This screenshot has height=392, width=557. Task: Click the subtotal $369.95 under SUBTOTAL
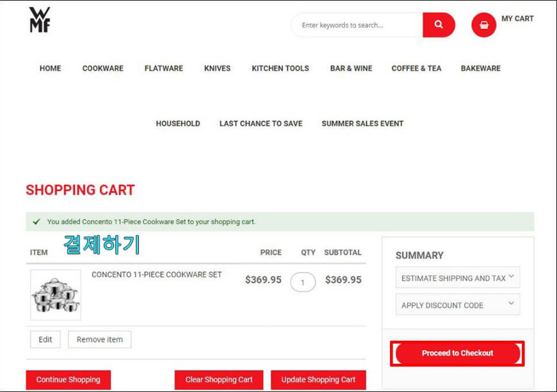(343, 280)
